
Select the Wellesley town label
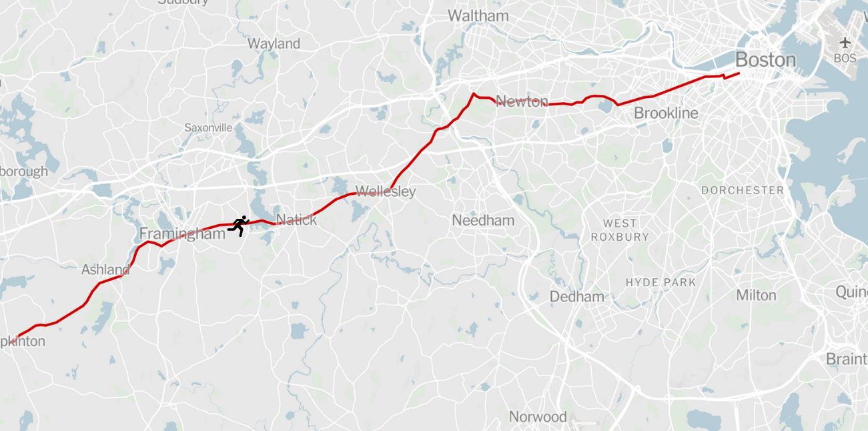pos(386,191)
